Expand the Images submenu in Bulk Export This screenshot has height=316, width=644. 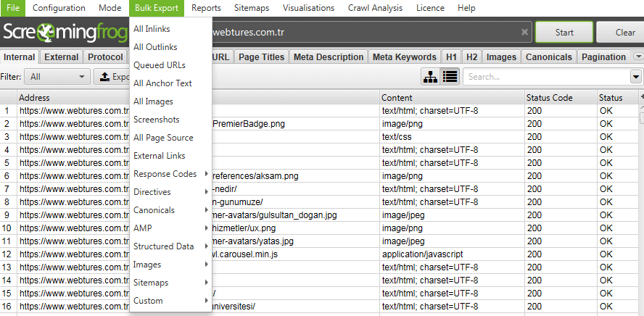171,265
